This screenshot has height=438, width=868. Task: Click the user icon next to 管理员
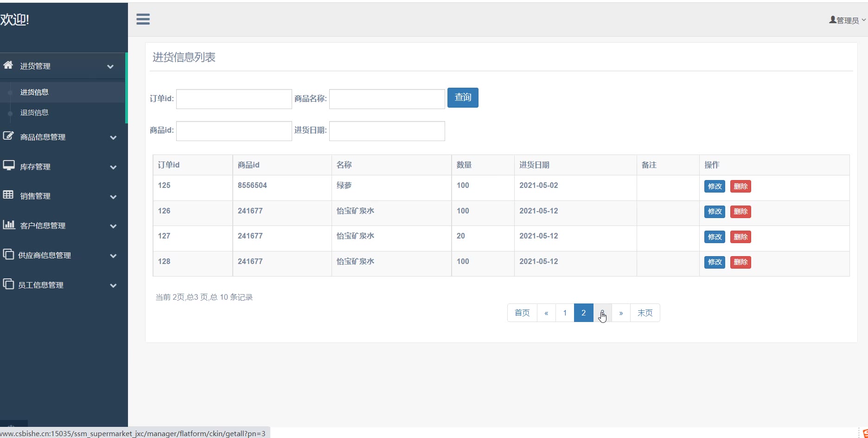(832, 20)
